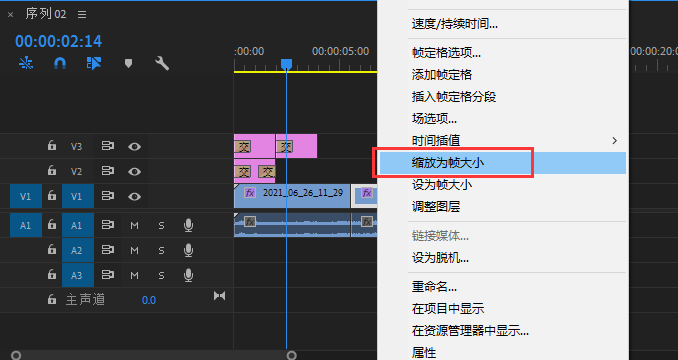
Task: Enable voice-over record on track A1
Action: pos(189,225)
